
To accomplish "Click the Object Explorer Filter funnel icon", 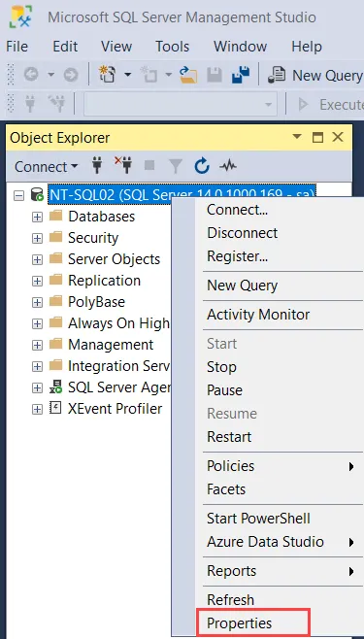I will tap(176, 166).
